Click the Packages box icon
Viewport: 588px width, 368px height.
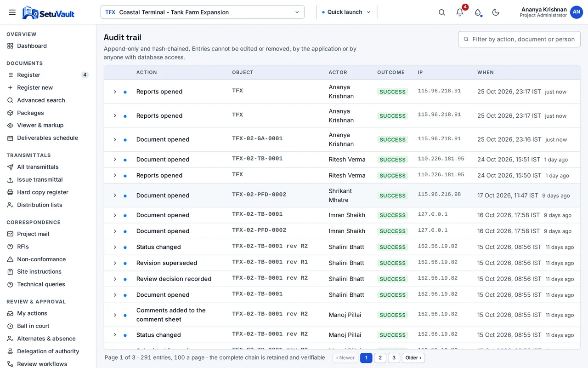click(x=10, y=113)
